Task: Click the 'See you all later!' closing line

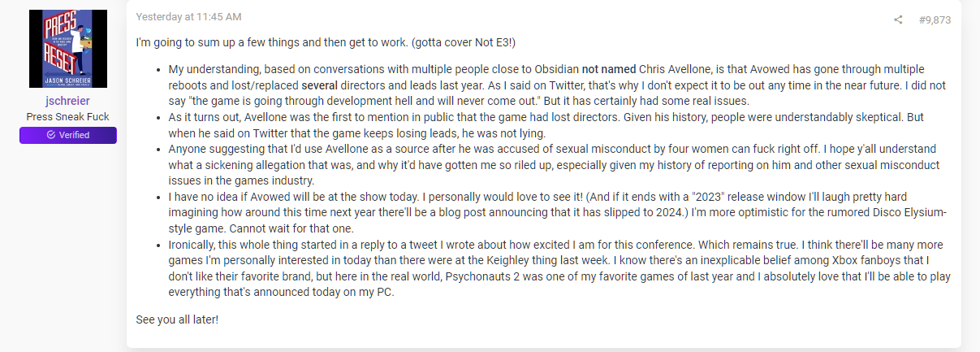Action: (x=177, y=319)
